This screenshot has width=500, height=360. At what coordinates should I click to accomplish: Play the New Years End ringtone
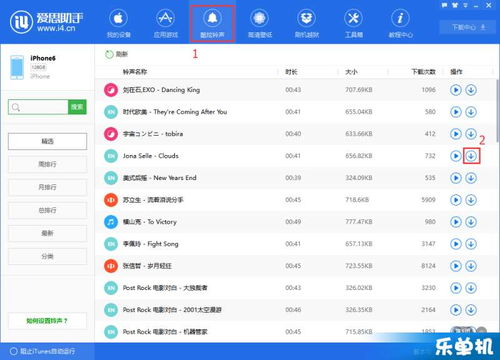pos(456,178)
